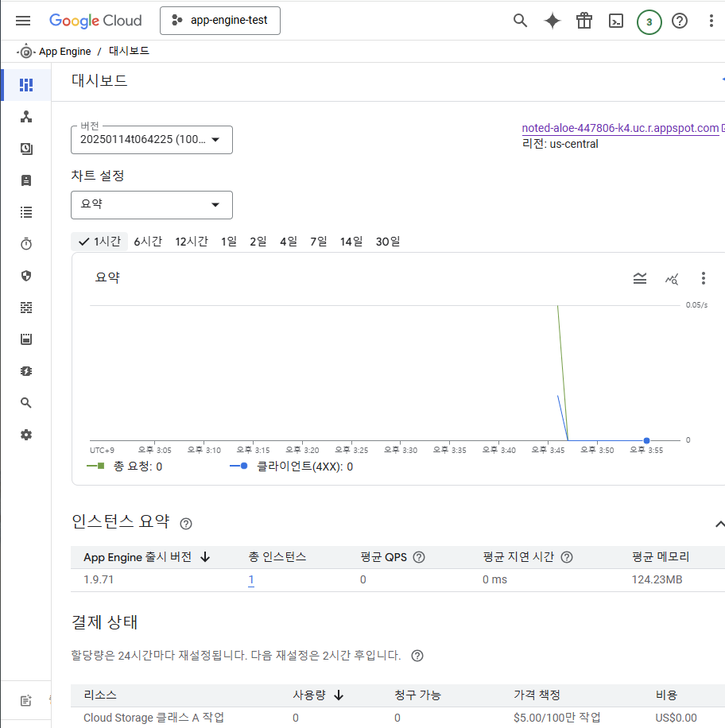The width and height of the screenshot is (725, 728).
Task: Select the 1시간 time range
Action: [99, 242]
